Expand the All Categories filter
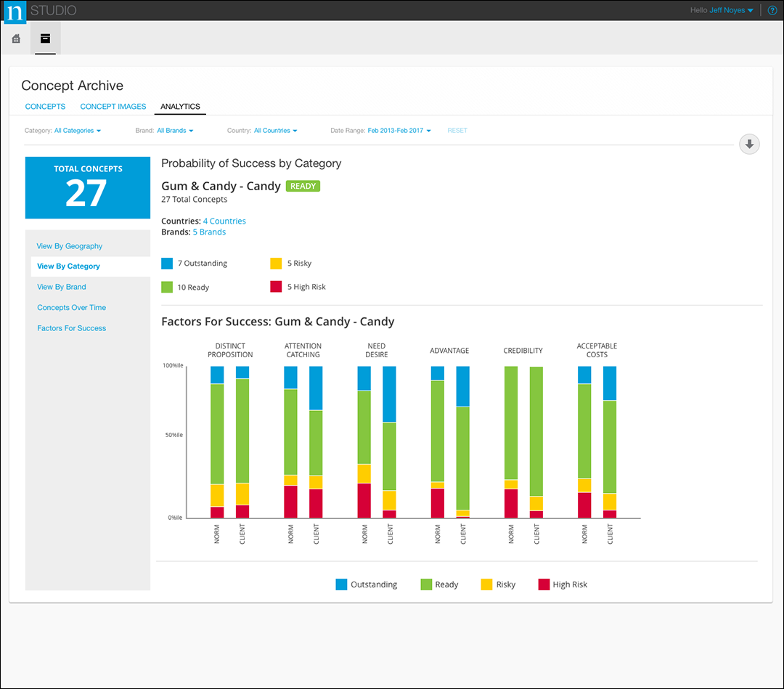The height and width of the screenshot is (689, 784). tap(78, 131)
